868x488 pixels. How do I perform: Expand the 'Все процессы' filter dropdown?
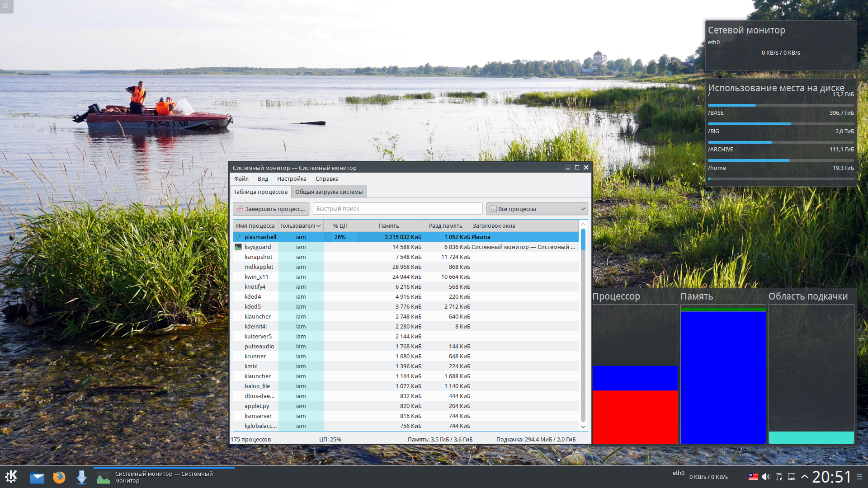pos(537,209)
